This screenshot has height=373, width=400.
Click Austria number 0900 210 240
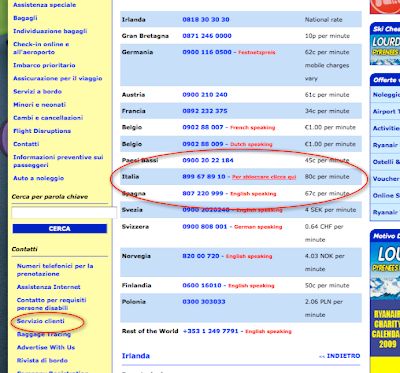205,95
